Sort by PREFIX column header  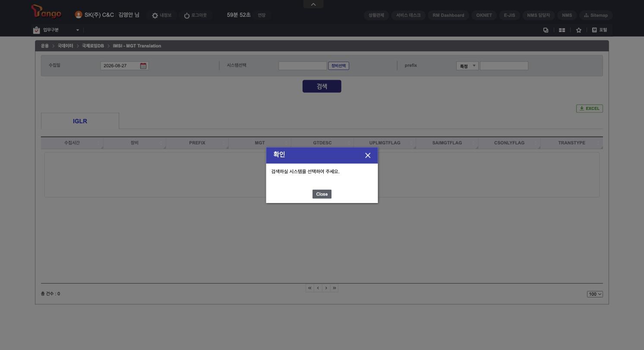(x=197, y=143)
